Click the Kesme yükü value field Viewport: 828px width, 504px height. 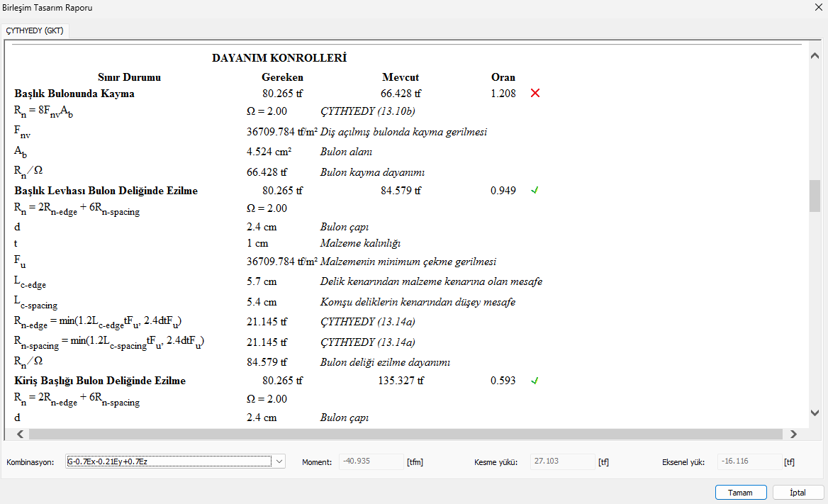click(562, 461)
